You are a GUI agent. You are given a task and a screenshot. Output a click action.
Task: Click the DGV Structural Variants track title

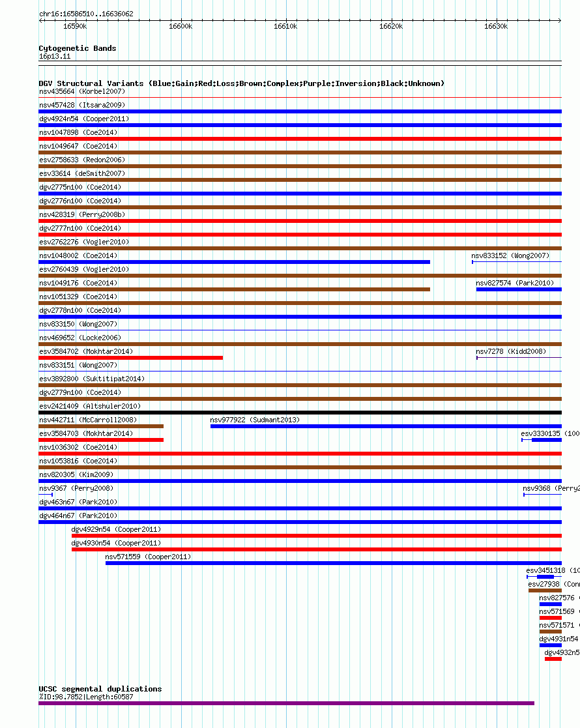pyautogui.click(x=242, y=83)
